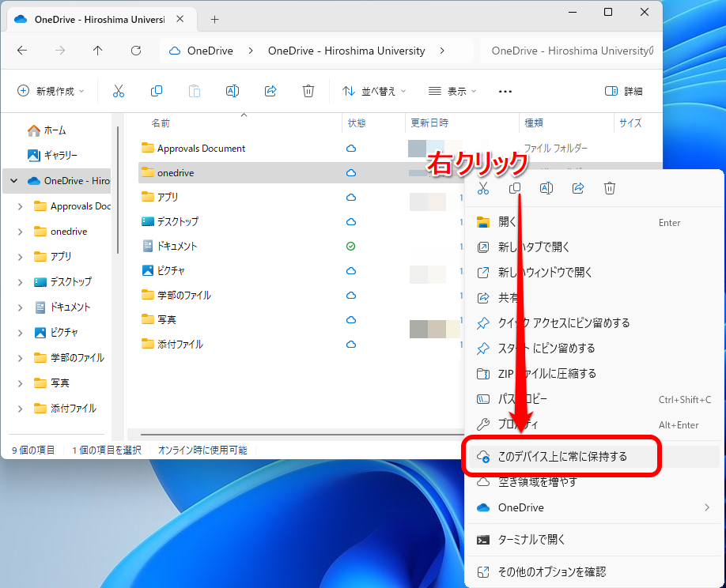Sort by the 名前 column header
This screenshot has height=588, width=726.
pos(161,123)
